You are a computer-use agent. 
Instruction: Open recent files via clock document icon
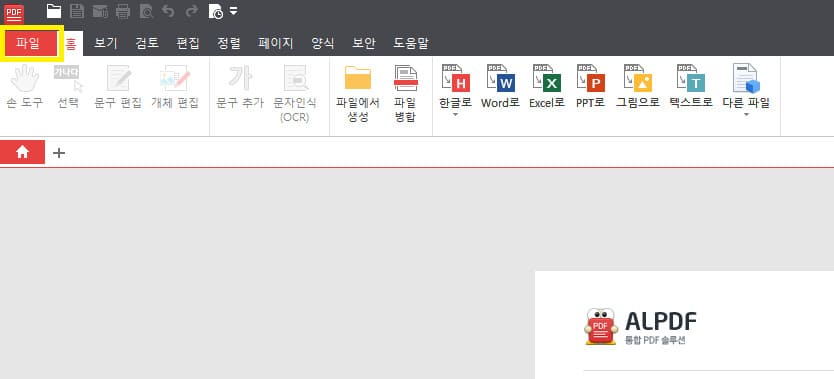click(216, 11)
